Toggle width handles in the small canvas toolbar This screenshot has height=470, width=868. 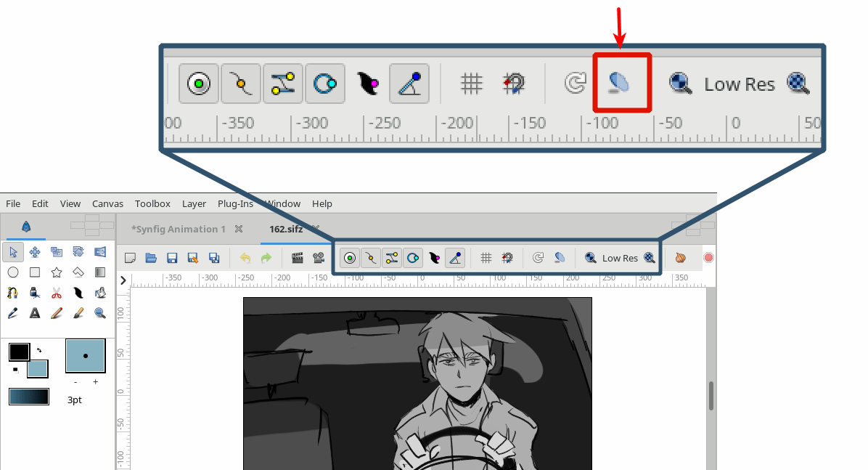tap(434, 258)
